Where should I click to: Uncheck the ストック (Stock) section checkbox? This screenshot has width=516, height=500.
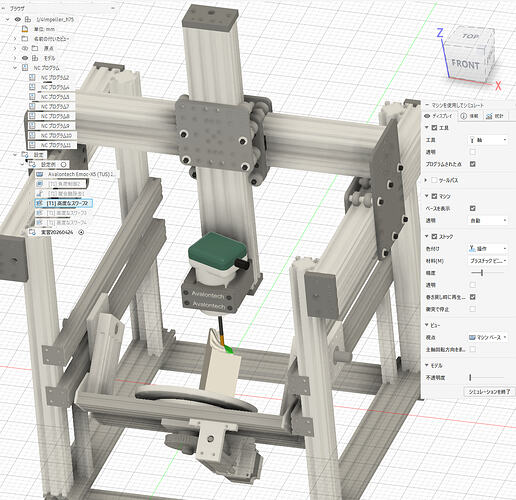(434, 236)
